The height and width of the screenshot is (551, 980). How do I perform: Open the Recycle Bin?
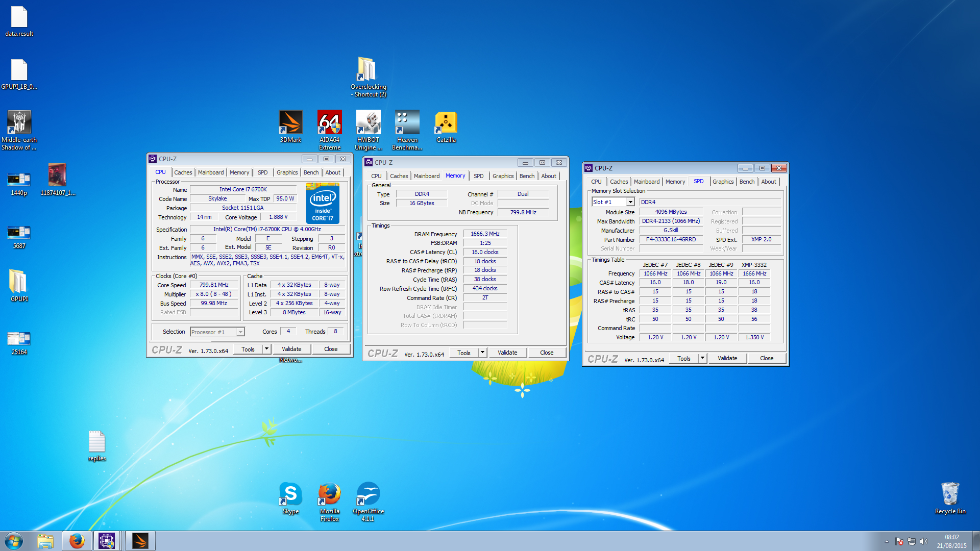[x=950, y=498]
